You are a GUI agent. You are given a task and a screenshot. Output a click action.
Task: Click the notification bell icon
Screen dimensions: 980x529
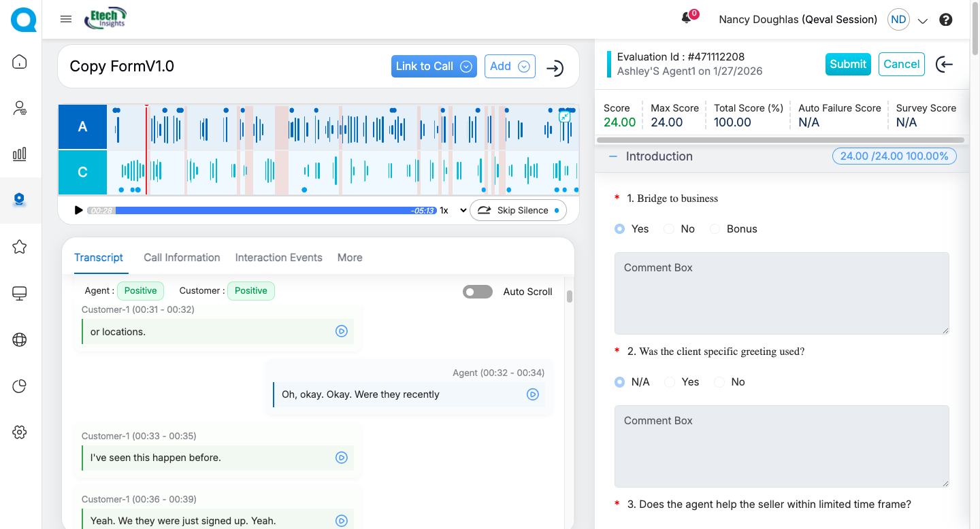coord(687,19)
